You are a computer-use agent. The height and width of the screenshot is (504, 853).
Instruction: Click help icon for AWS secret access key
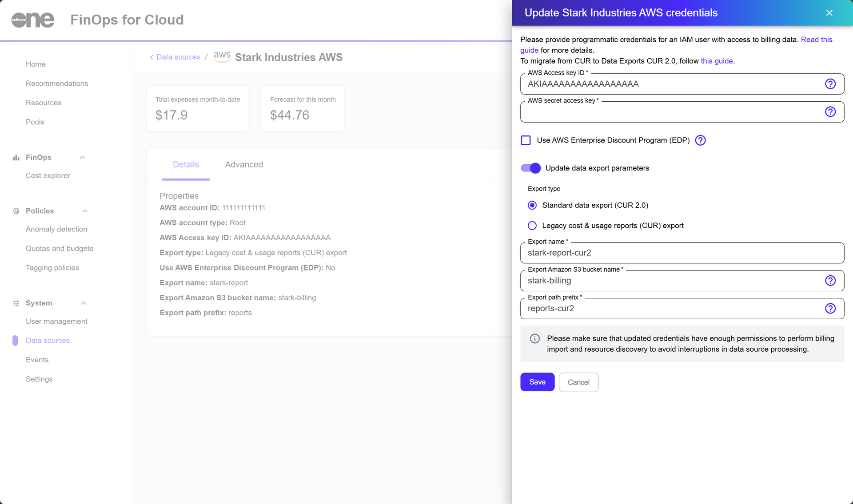coord(830,112)
